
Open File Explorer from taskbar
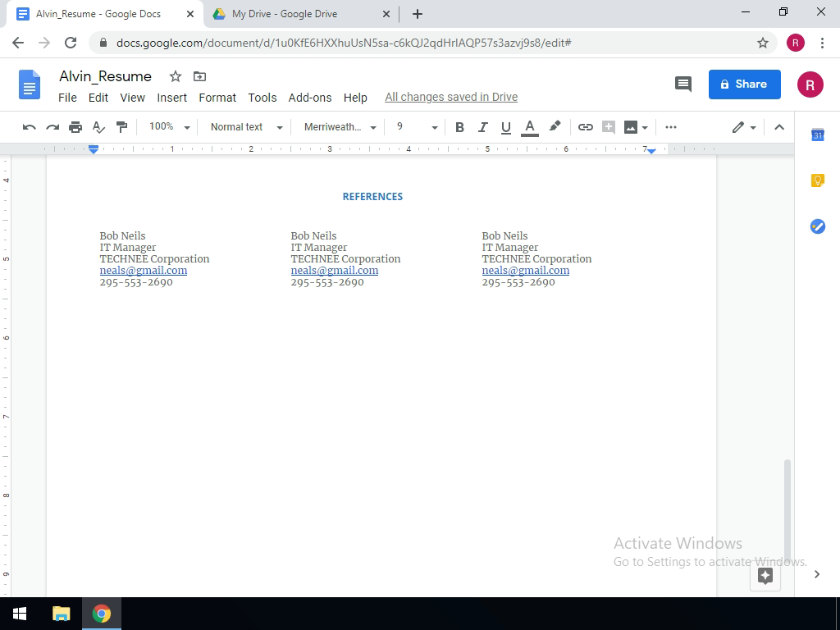pos(61,614)
